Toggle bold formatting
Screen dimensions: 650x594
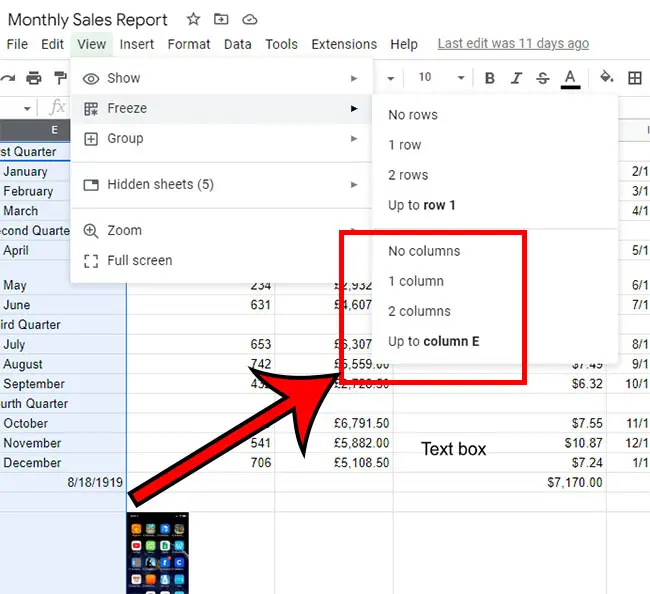(490, 78)
